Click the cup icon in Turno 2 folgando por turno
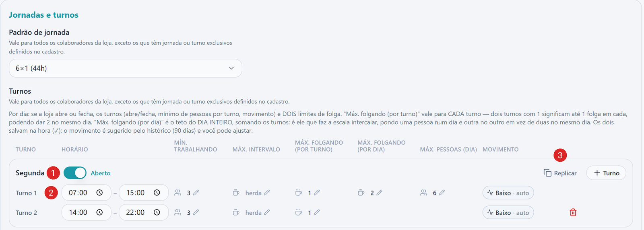 (x=299, y=212)
